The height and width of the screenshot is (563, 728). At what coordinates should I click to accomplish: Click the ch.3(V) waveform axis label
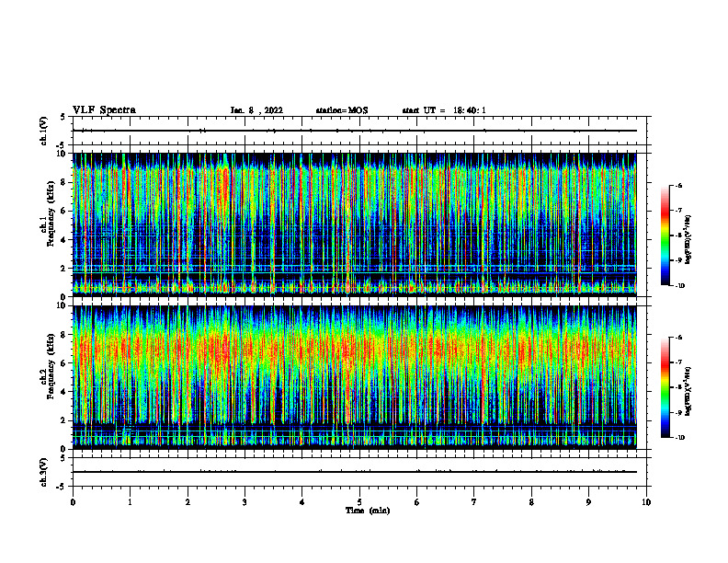coord(44,472)
